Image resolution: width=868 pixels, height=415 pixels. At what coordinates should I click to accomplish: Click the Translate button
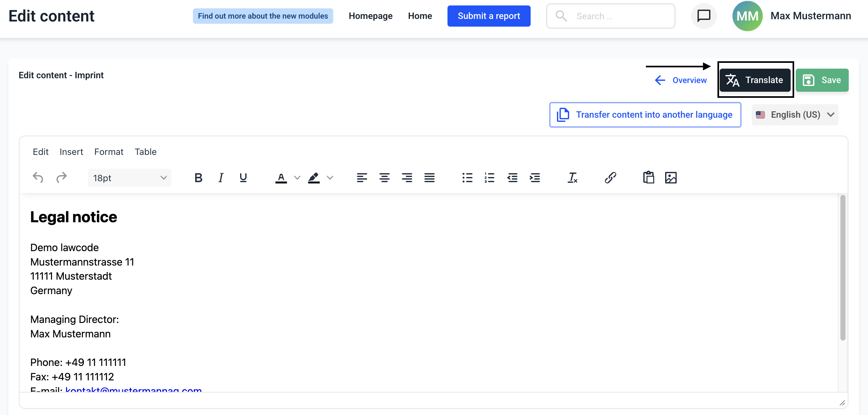(x=755, y=80)
